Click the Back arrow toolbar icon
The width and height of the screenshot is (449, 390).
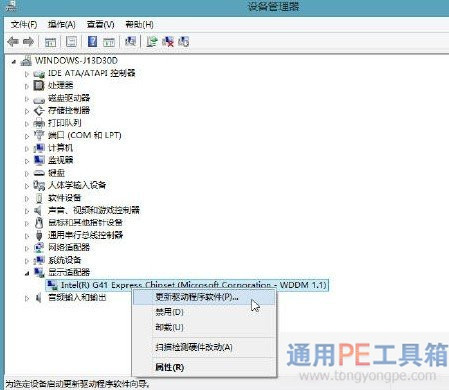pos(13,42)
